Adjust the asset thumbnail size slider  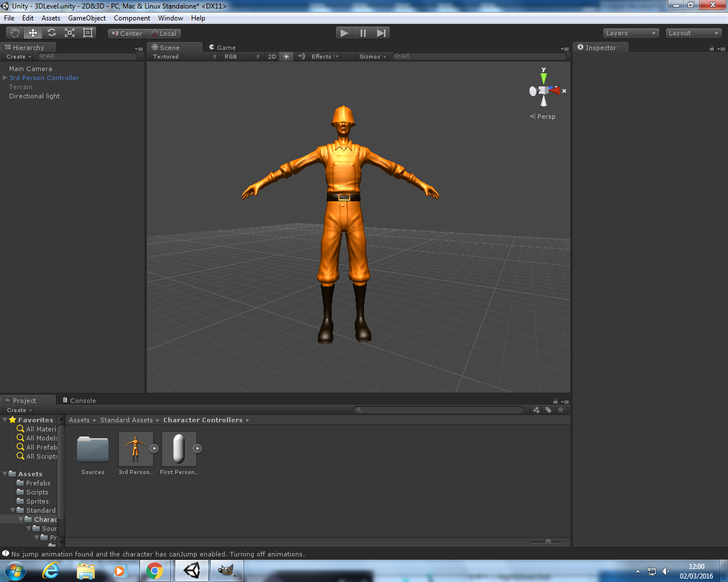click(548, 542)
